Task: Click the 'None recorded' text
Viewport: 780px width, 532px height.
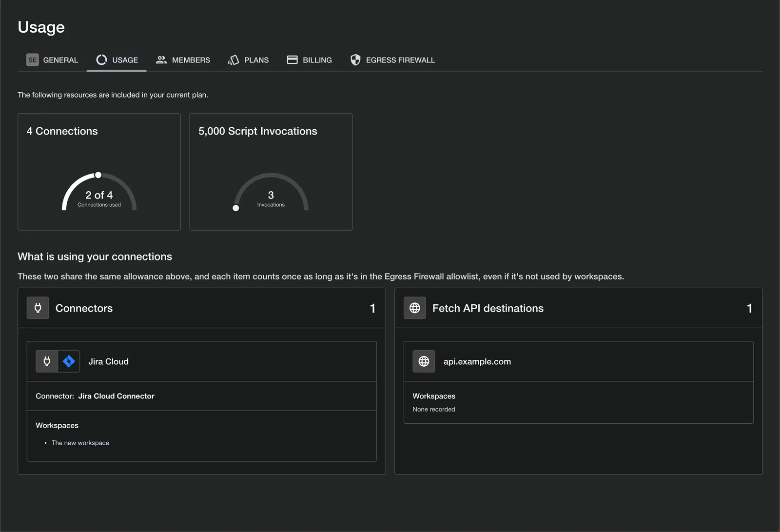Action: click(x=434, y=409)
